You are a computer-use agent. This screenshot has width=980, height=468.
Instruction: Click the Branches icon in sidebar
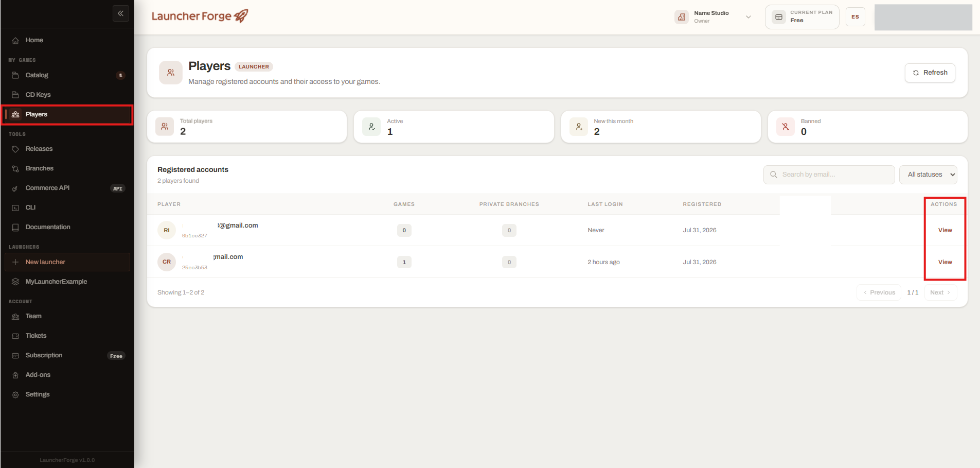pyautogui.click(x=15, y=168)
